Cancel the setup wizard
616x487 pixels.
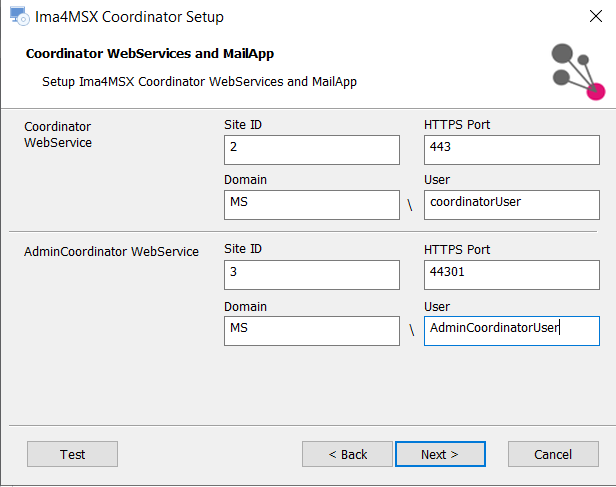[553, 454]
